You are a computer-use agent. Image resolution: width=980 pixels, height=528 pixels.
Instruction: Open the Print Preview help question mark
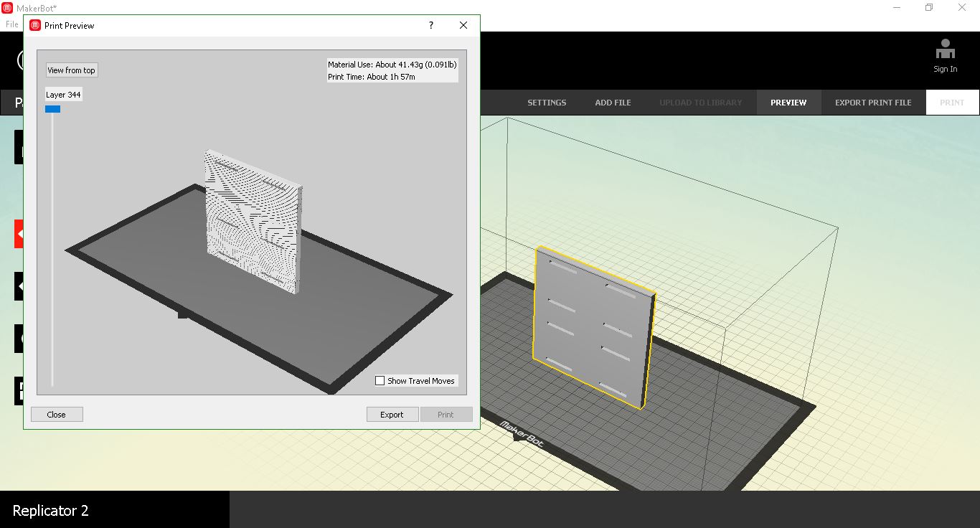click(431, 25)
